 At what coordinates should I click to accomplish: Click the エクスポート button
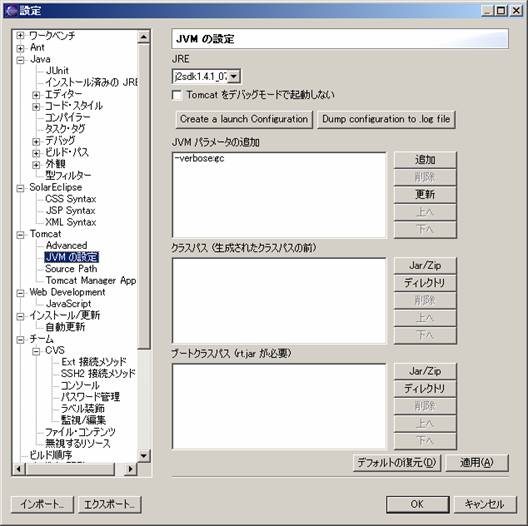[109, 504]
